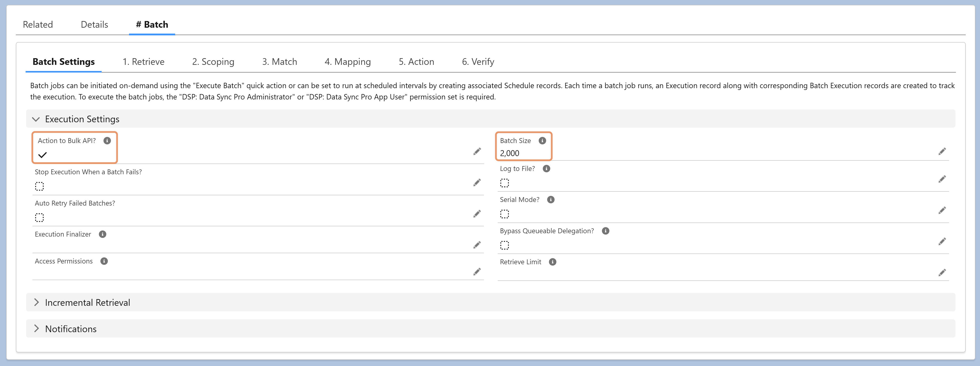Go to the 1. Retrieve step
This screenshot has height=366, width=980.
143,62
